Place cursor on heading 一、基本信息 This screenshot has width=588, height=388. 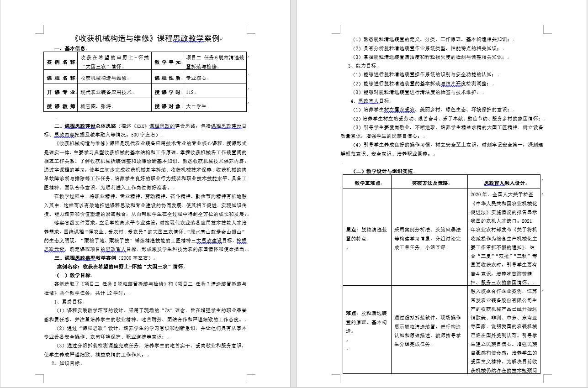tap(70, 48)
